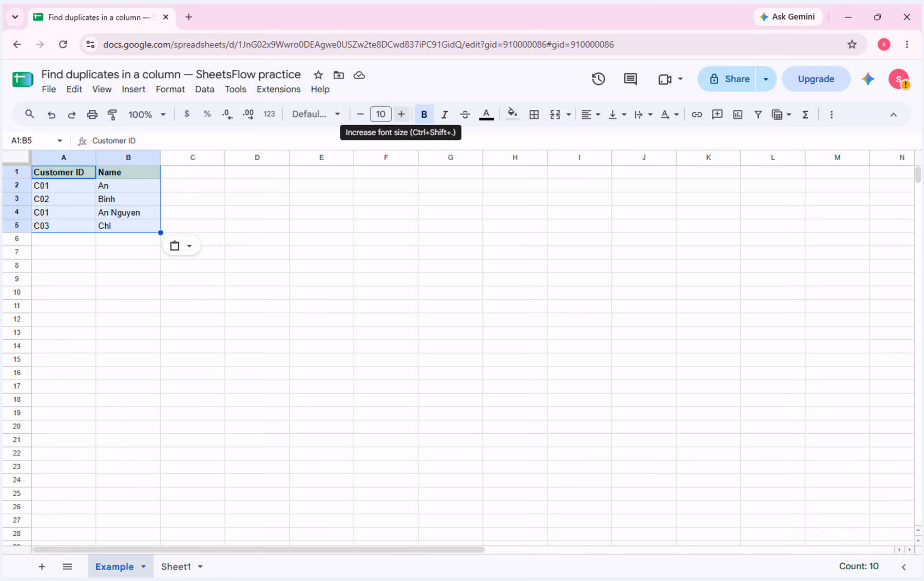Click the Move to folder icon
924x581 pixels.
[339, 75]
